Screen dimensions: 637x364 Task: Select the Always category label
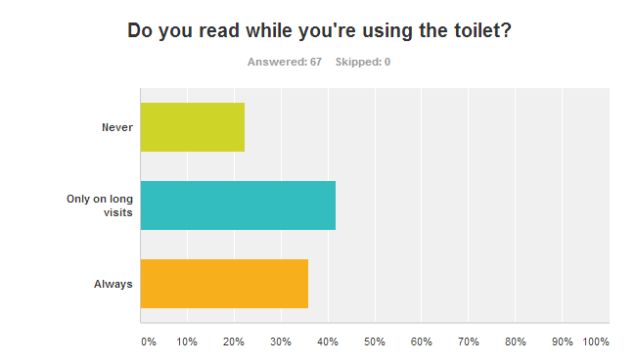(114, 284)
